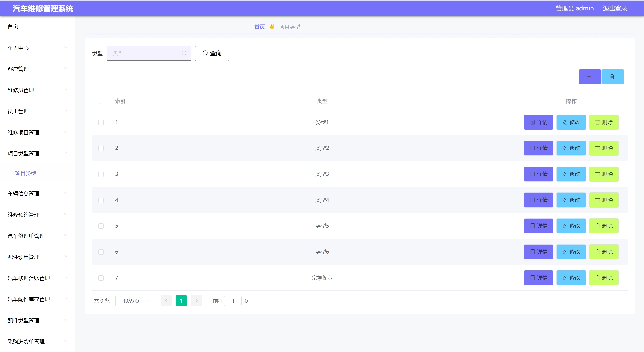Select the 项目类型 submenu item
644x352 pixels.
26,173
